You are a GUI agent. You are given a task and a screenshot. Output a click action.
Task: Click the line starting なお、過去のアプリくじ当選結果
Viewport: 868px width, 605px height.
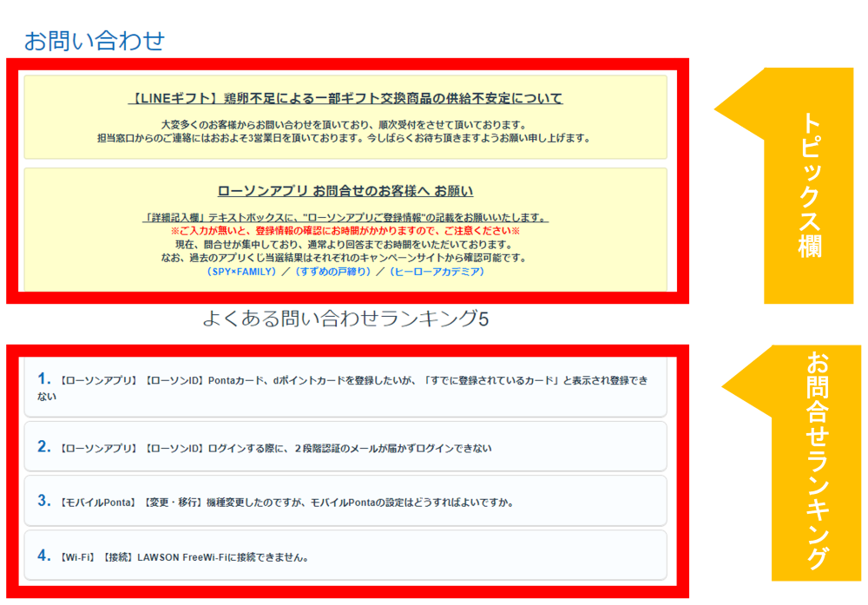345,258
